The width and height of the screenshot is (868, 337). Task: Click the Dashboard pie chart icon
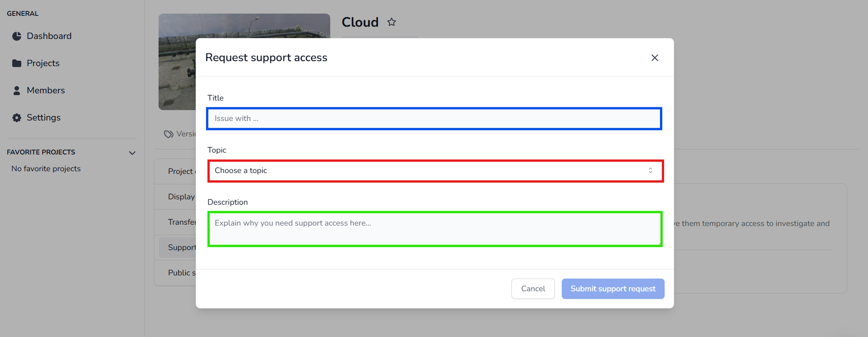pos(17,36)
